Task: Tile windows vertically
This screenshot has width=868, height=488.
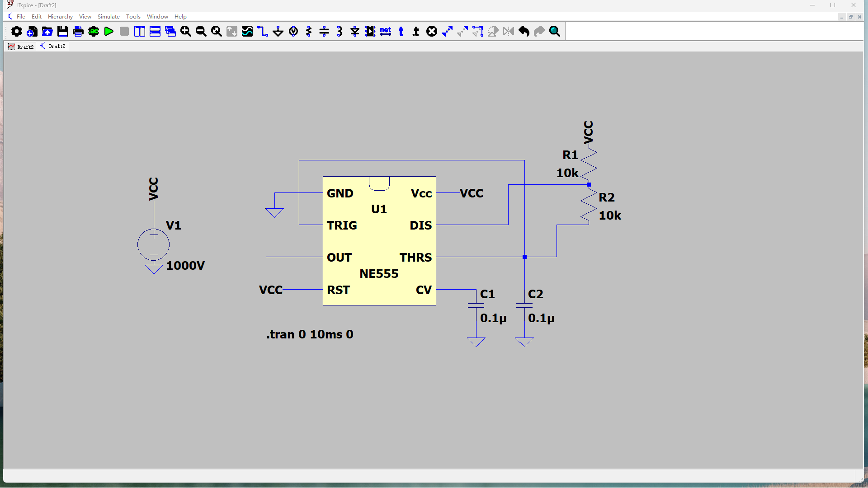Action: pyautogui.click(x=140, y=31)
